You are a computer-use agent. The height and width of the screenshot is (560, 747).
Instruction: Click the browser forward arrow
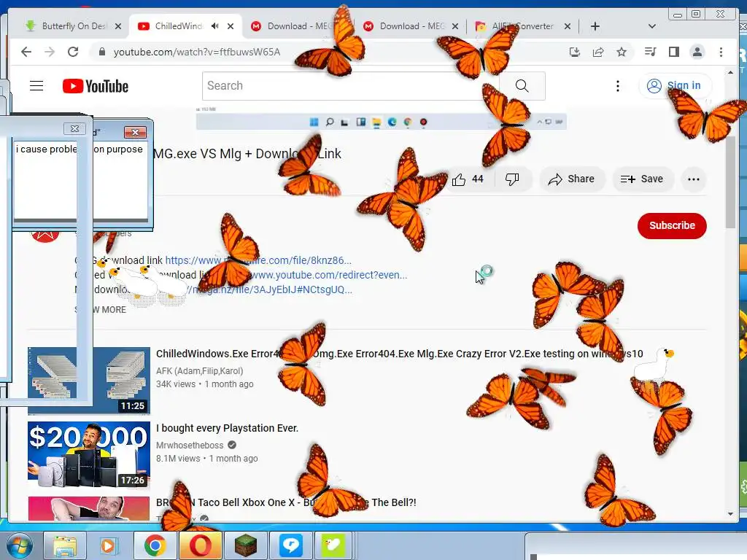coord(50,52)
